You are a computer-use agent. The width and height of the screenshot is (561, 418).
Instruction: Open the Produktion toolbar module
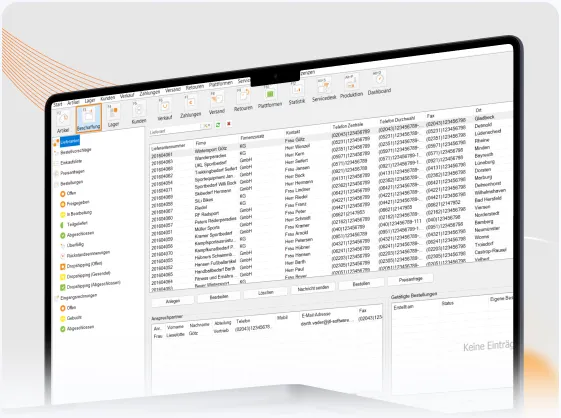351,86
